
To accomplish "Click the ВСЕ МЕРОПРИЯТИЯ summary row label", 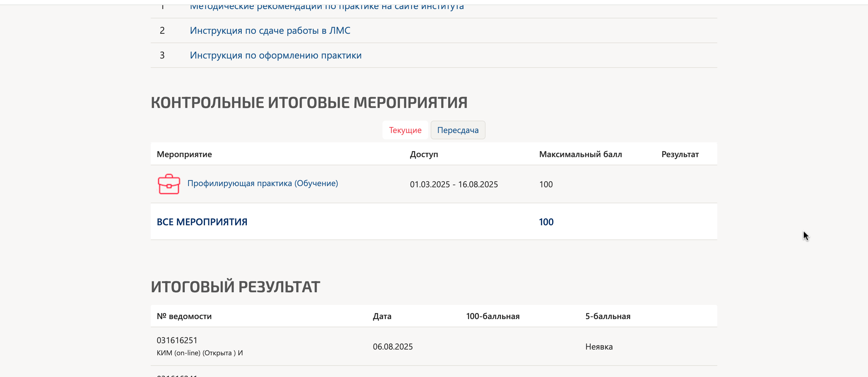I will pyautogui.click(x=202, y=222).
